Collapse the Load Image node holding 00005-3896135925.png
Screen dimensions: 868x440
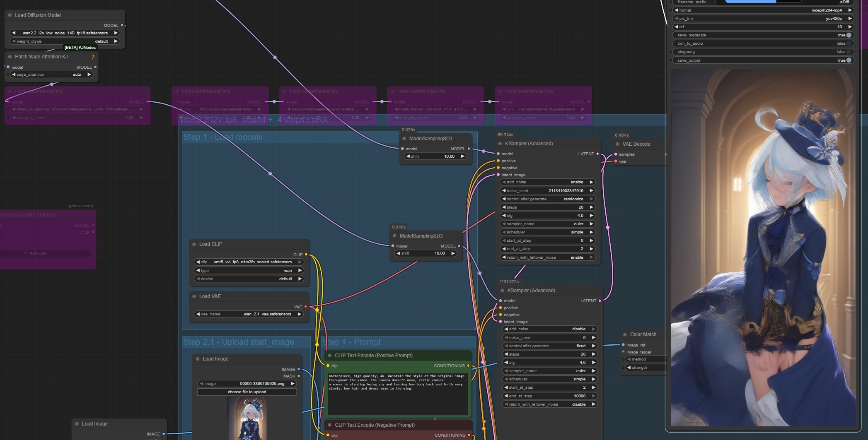tap(198, 359)
